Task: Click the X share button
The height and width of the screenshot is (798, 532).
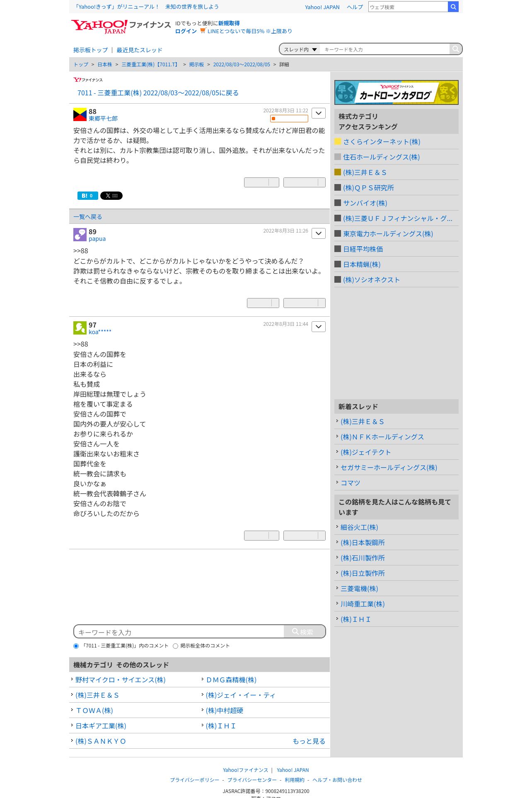Action: pos(111,196)
